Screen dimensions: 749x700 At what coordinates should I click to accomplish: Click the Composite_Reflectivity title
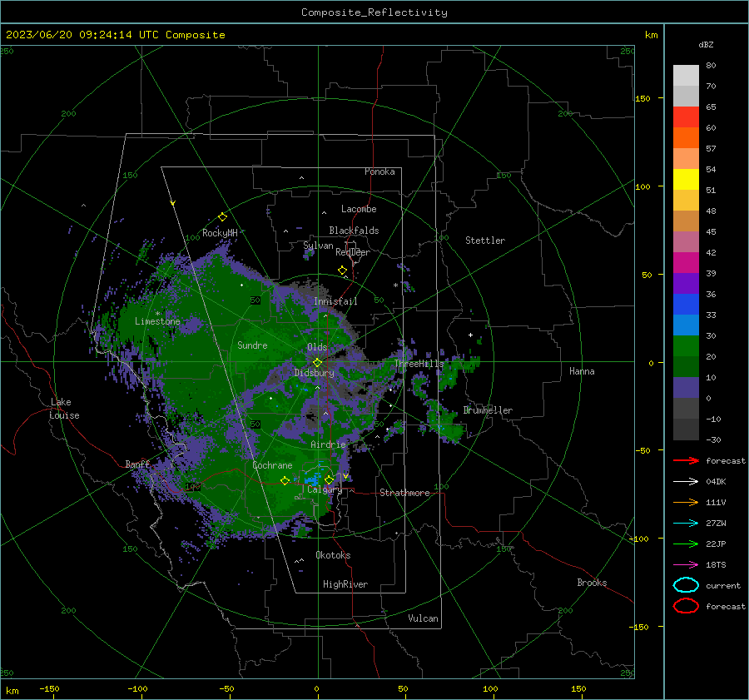pyautogui.click(x=374, y=12)
